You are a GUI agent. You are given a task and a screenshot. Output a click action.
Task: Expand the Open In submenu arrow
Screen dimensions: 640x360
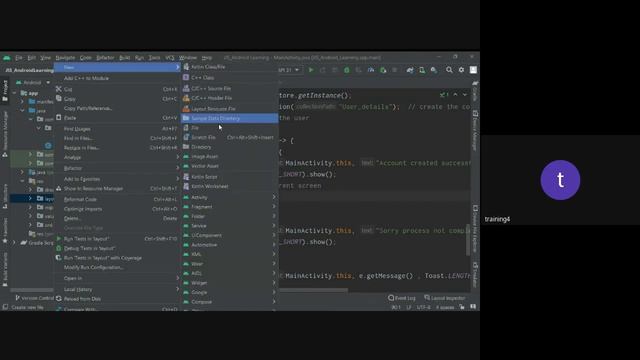178,278
